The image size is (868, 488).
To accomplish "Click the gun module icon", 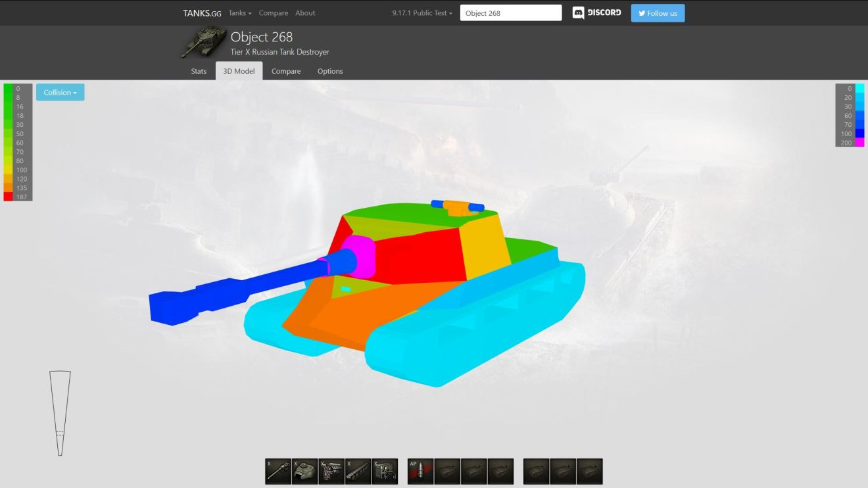I will (278, 471).
